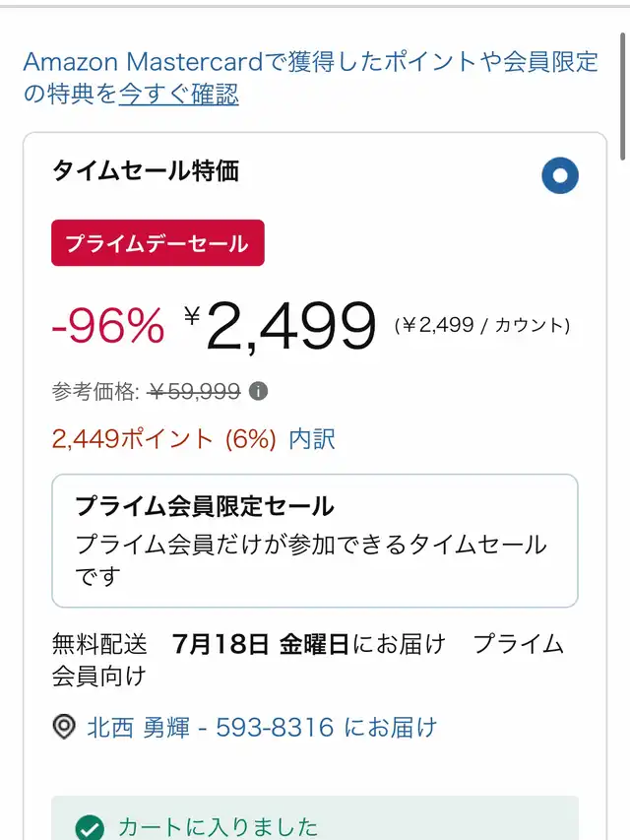Viewport: 630px width, 840px height.
Task: Click the Amazon Mastercard points text
Action: (x=310, y=63)
